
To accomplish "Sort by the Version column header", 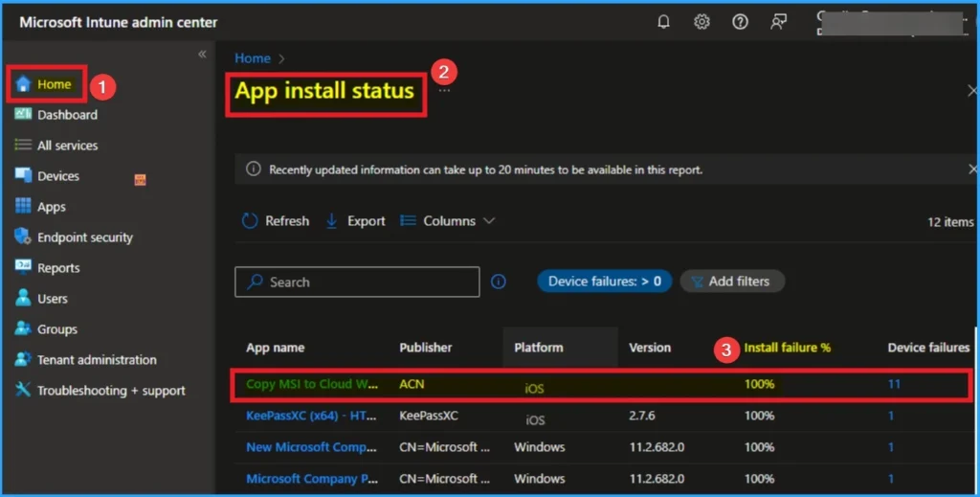I will click(x=650, y=348).
